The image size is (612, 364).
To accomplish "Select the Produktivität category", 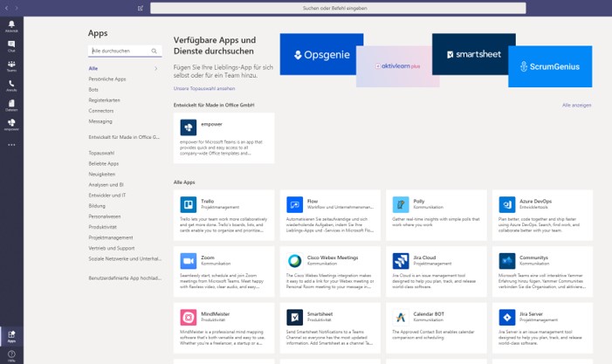I will coord(103,227).
